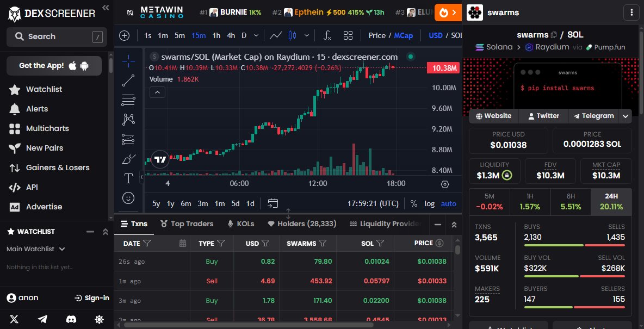Open Advertise page
Viewport: 644px width, 329px height.
pos(44,207)
